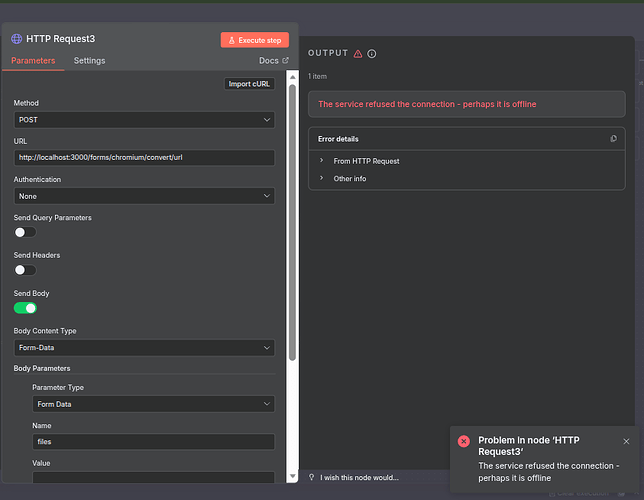Dismiss the 'Problem in node' notification
This screenshot has width=644, height=500.
tap(626, 441)
